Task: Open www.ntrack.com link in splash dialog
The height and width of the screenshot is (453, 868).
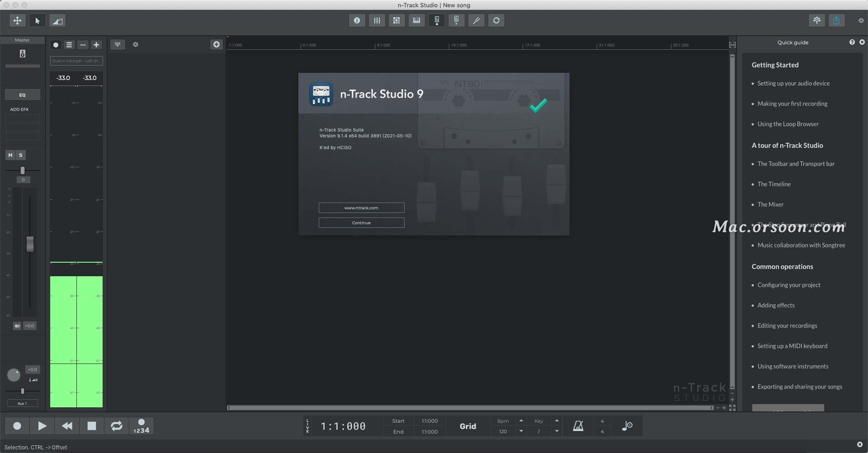Action: click(x=361, y=208)
